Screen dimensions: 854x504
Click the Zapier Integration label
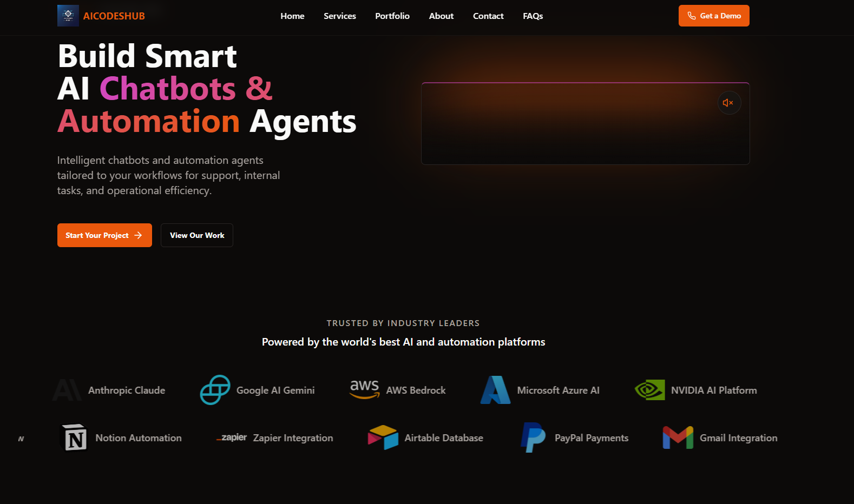click(293, 438)
